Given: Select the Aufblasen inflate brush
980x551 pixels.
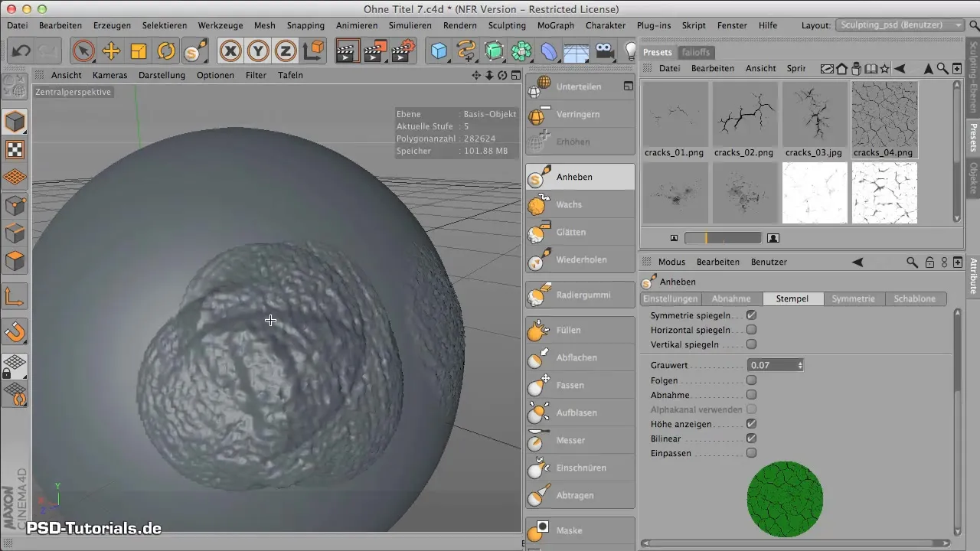Looking at the screenshot, I should click(x=580, y=412).
